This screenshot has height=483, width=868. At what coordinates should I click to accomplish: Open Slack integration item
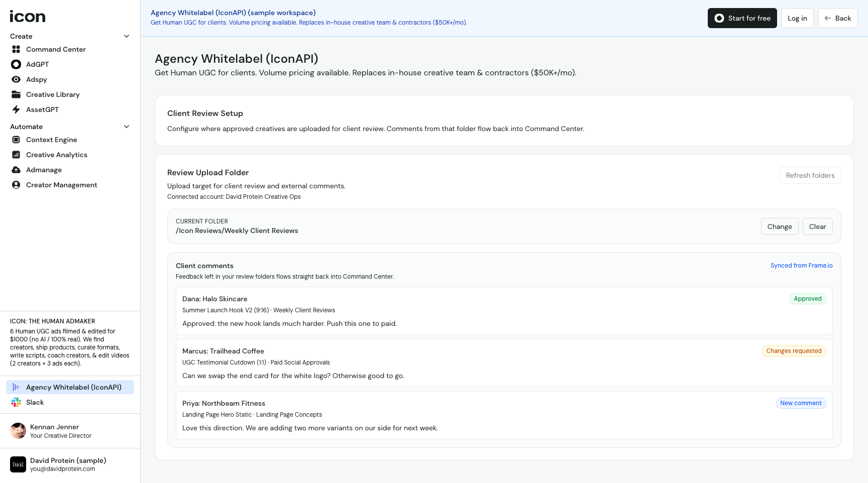pyautogui.click(x=70, y=402)
